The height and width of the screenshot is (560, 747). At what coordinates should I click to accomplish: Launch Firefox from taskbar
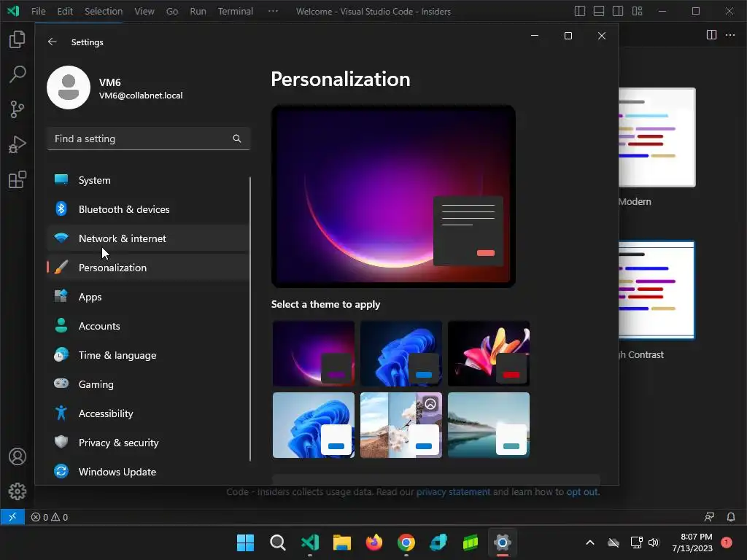(374, 542)
